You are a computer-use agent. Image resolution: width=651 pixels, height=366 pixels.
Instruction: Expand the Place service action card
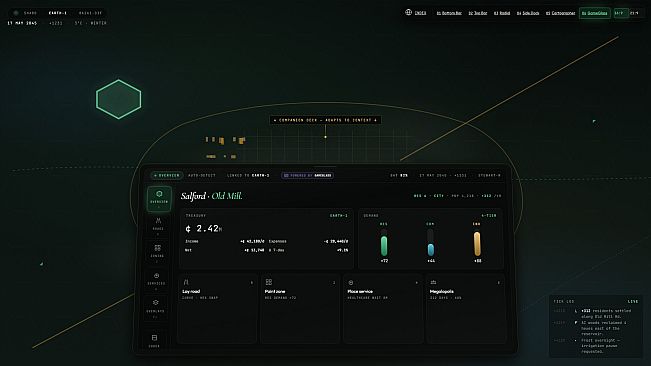pos(383,308)
